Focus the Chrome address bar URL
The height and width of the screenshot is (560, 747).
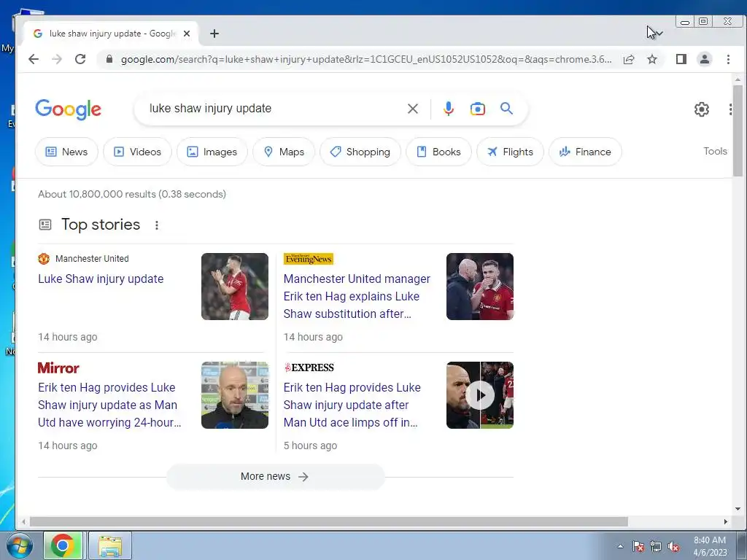pos(366,59)
